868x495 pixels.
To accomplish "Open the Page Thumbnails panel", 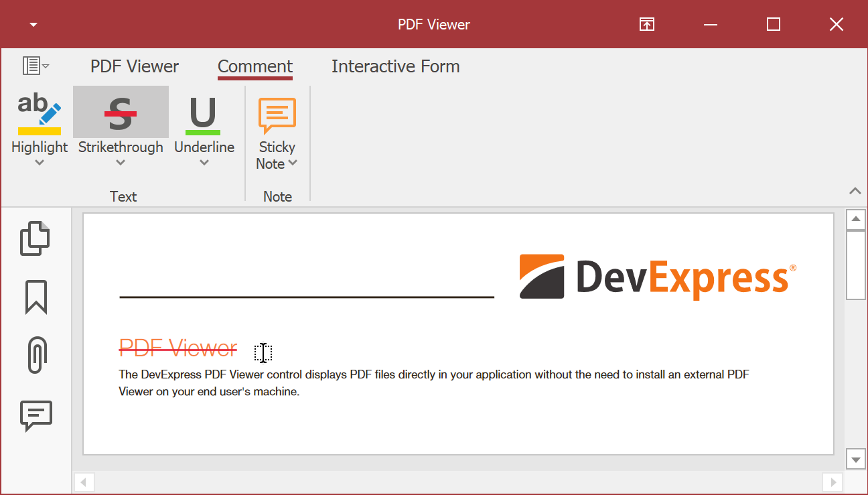I will pos(35,238).
